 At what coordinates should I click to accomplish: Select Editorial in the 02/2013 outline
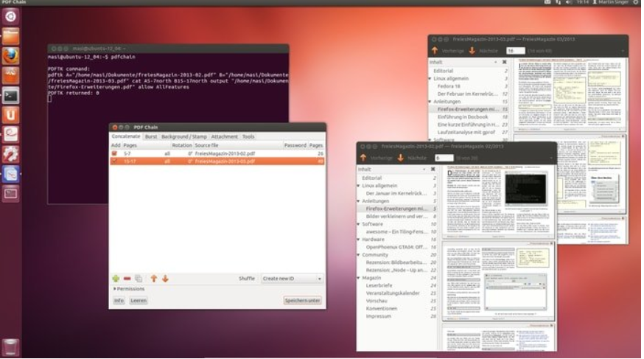pos(371,178)
